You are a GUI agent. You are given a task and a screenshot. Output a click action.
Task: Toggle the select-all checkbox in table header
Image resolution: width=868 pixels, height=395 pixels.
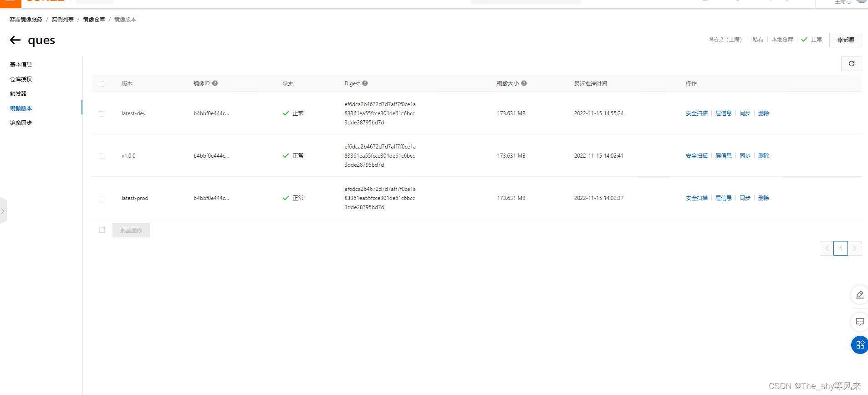pos(102,84)
